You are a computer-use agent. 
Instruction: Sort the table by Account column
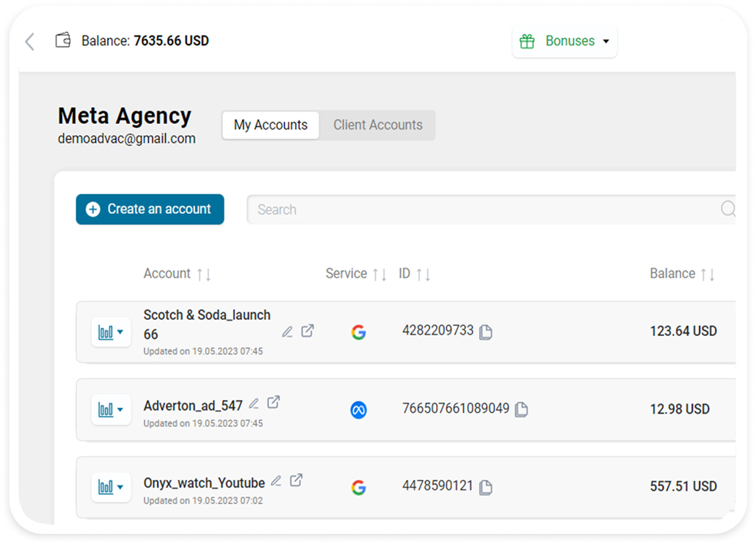(x=204, y=275)
